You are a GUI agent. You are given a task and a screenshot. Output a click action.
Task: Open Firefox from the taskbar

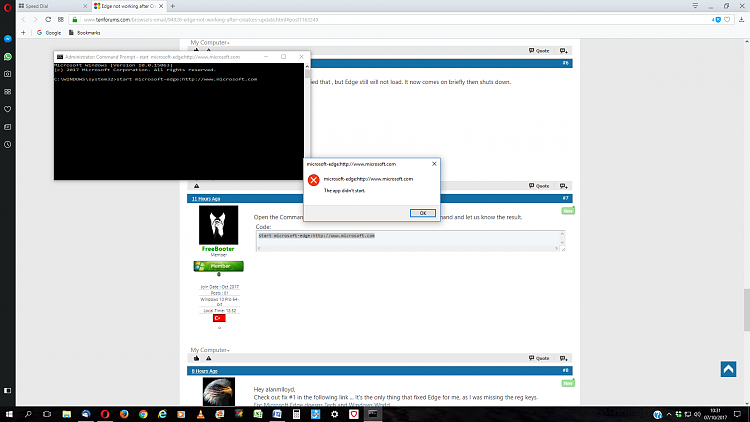[124, 414]
